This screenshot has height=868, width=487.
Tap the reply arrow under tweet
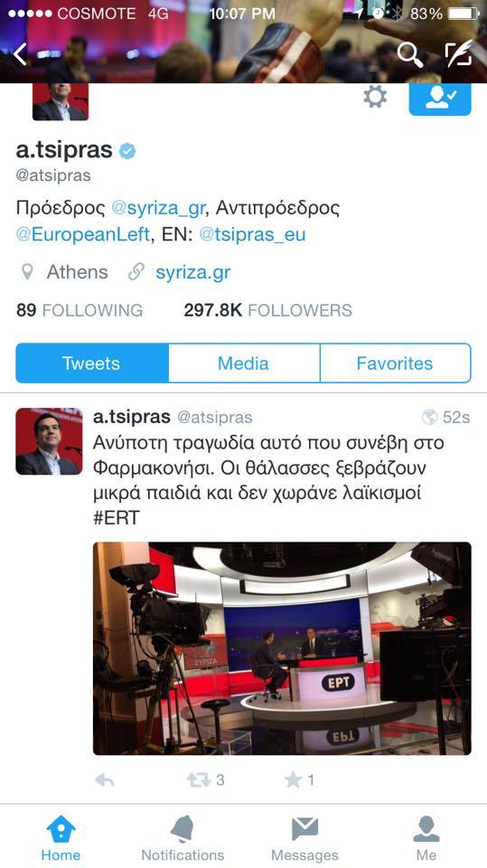pyautogui.click(x=105, y=780)
